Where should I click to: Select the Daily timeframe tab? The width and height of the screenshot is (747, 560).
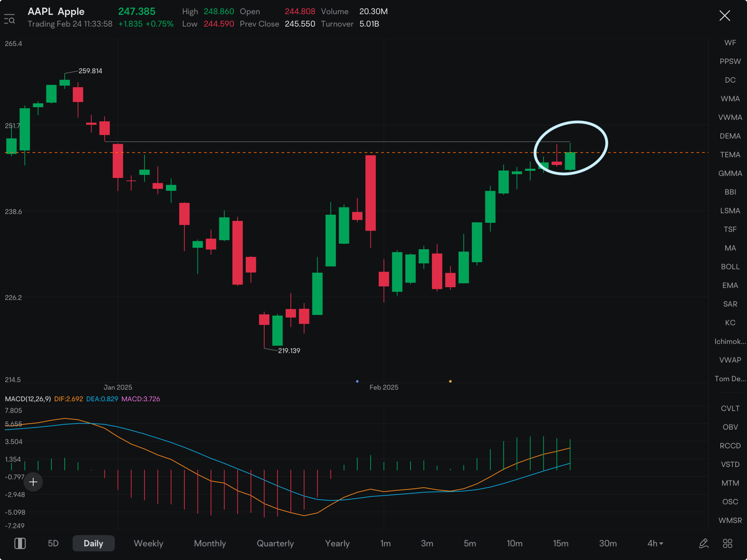click(93, 543)
